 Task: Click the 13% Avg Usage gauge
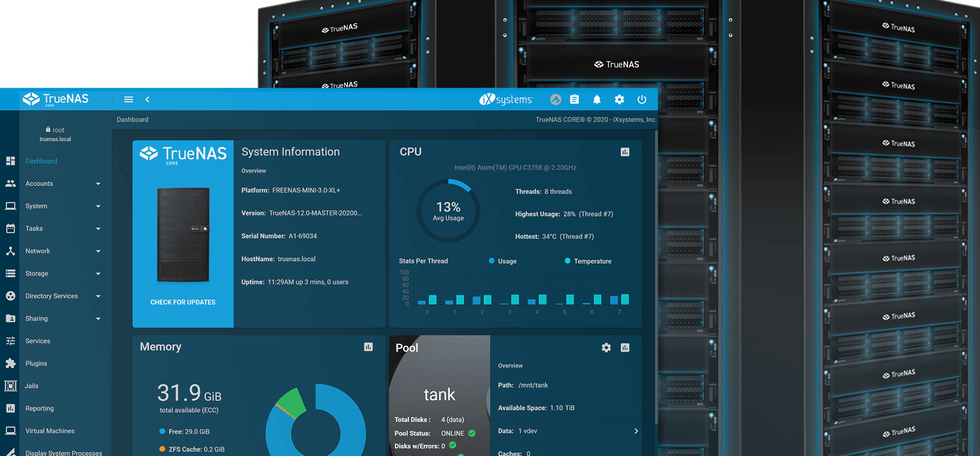click(448, 211)
